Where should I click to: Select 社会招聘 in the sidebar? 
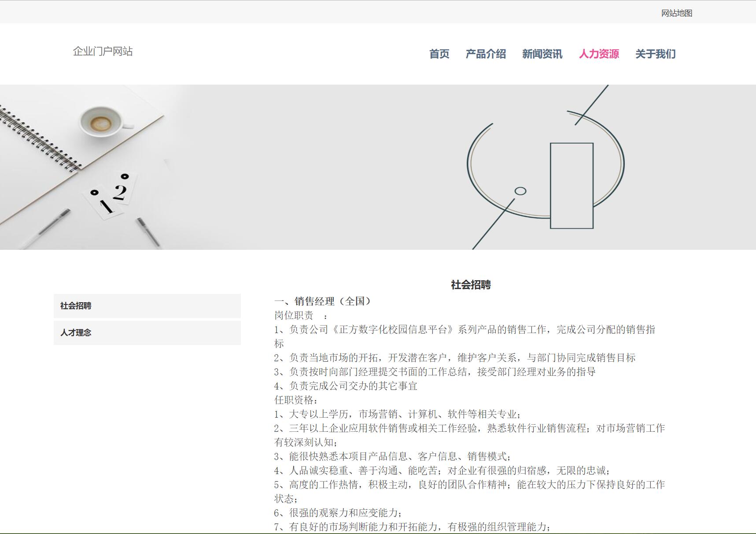point(147,306)
